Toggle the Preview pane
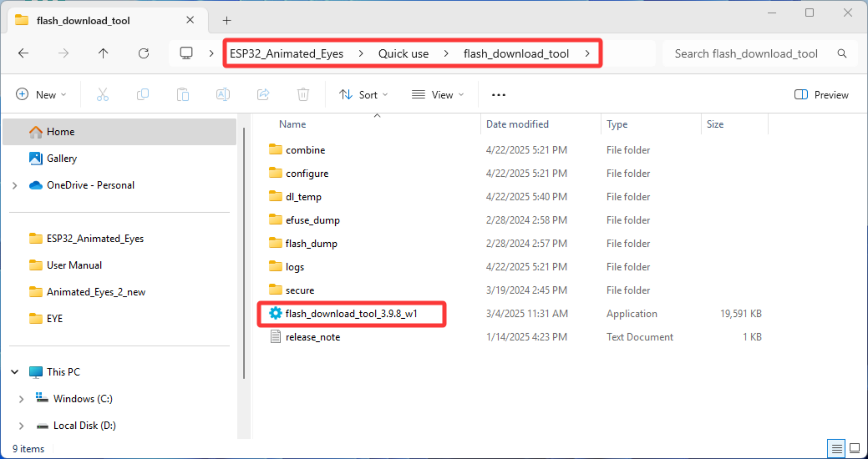The height and width of the screenshot is (459, 868). pyautogui.click(x=821, y=94)
